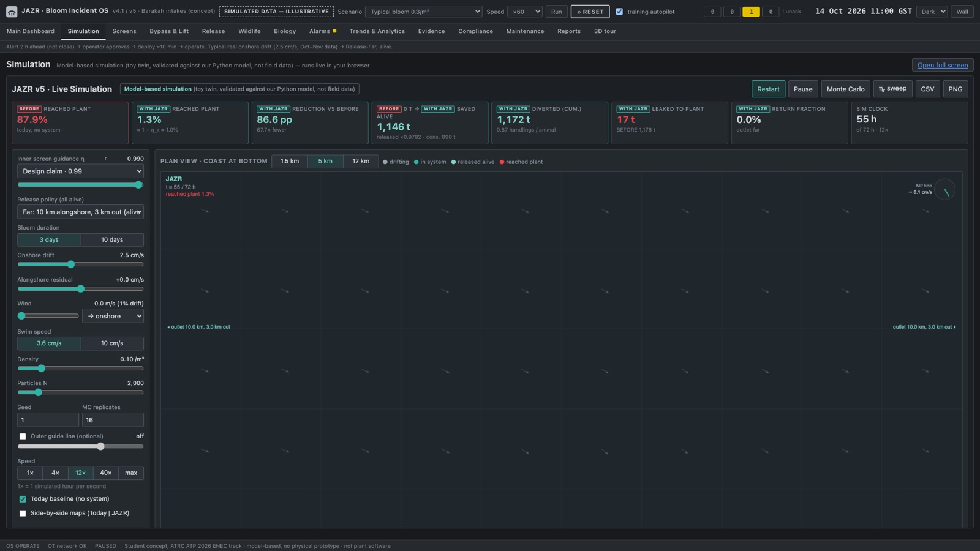Click the Inner screen guidance slider handle
Screen dimensions: 980x551
[139, 185]
